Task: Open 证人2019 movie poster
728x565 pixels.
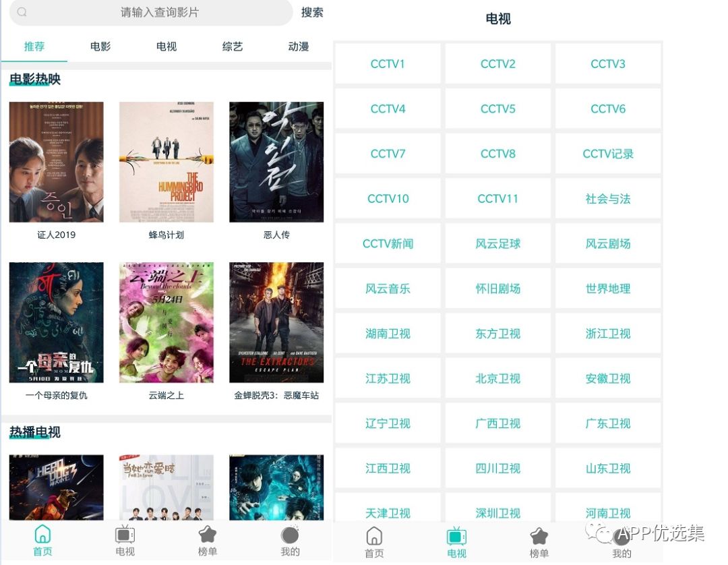Action: 56,162
